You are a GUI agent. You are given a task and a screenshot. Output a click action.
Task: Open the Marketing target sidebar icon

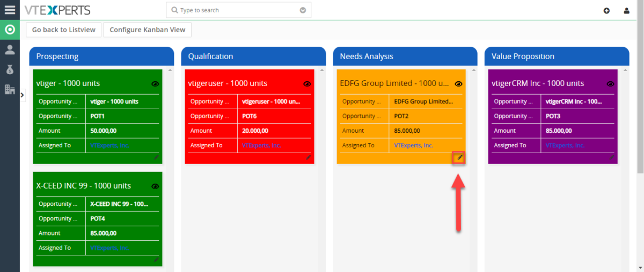click(x=10, y=30)
